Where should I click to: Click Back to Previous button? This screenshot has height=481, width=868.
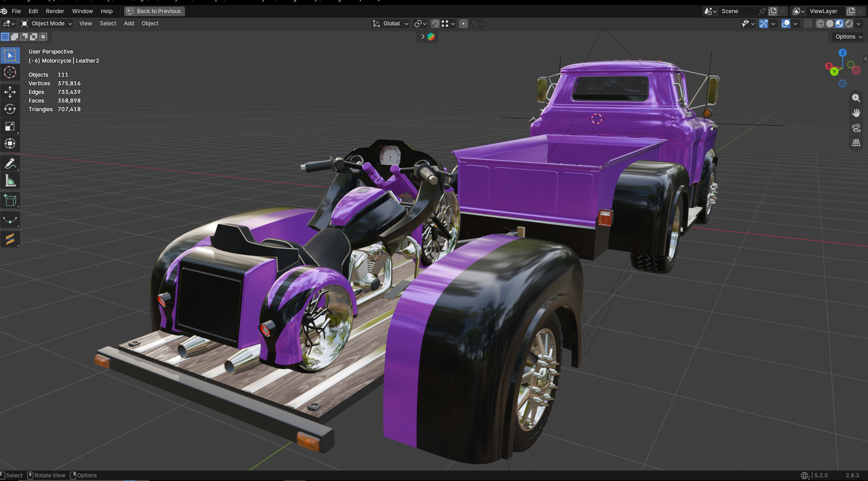tap(154, 11)
